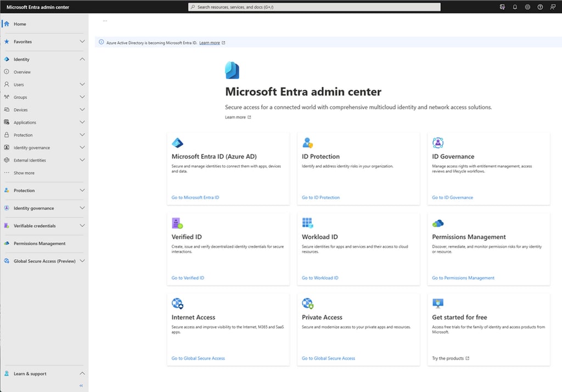Screen dimensions: 562x392
Task: Click the Permissions Management cloud icon
Action: tap(437, 222)
